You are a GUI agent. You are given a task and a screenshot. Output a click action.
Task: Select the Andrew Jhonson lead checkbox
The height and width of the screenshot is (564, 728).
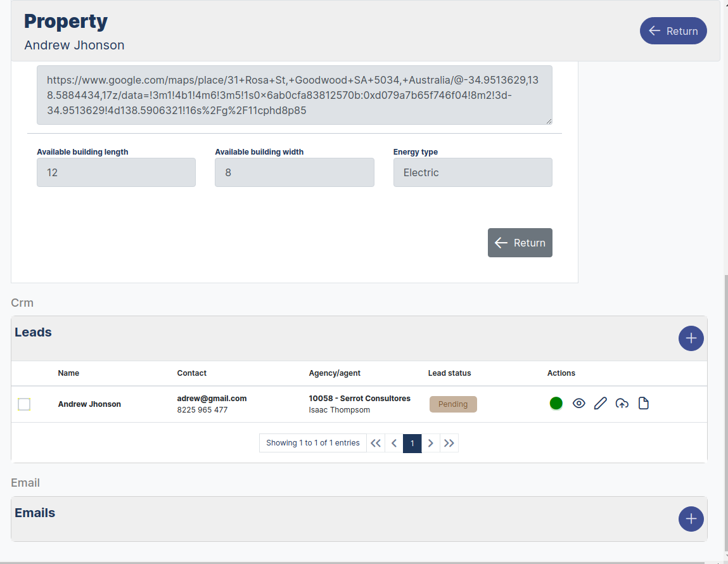24,404
